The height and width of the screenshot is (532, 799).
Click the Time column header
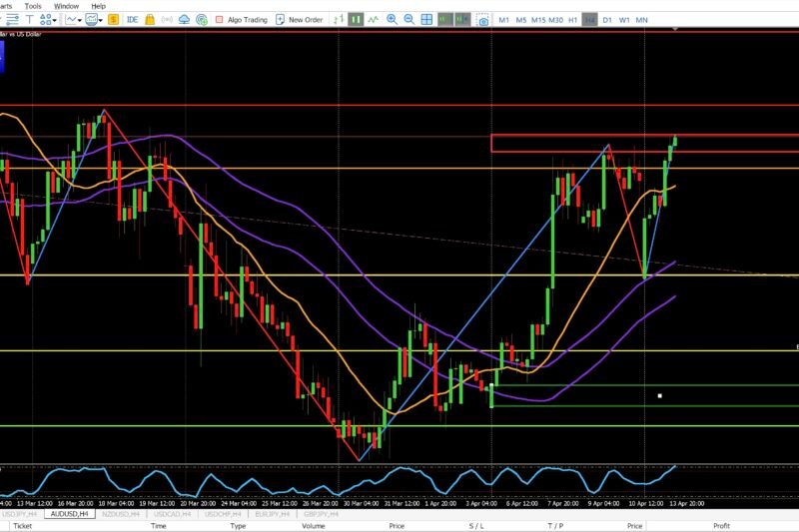point(159,526)
